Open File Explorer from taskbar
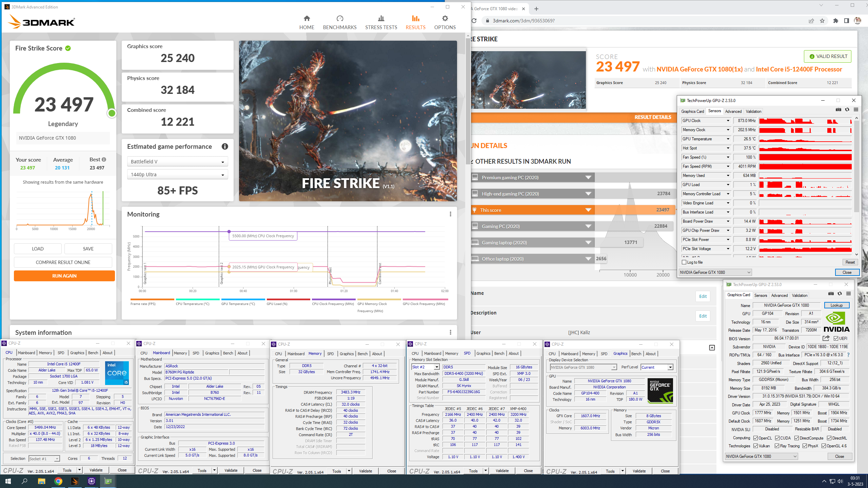 point(41,481)
